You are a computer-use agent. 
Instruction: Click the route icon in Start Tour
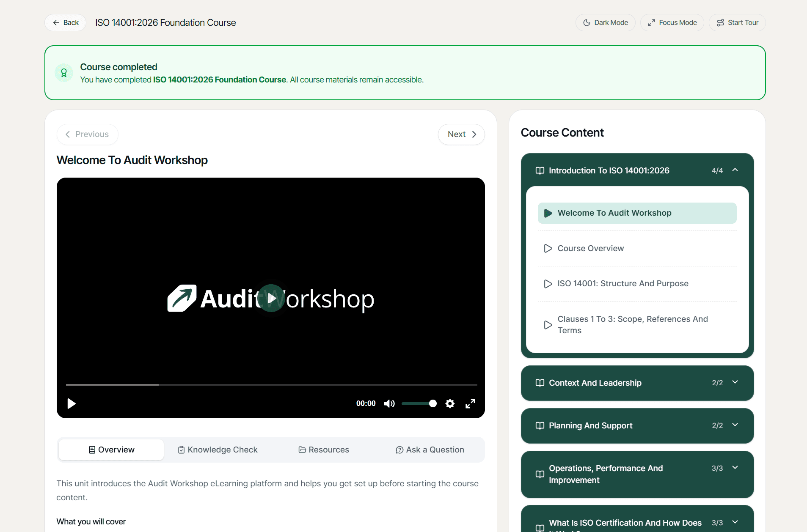[720, 23]
